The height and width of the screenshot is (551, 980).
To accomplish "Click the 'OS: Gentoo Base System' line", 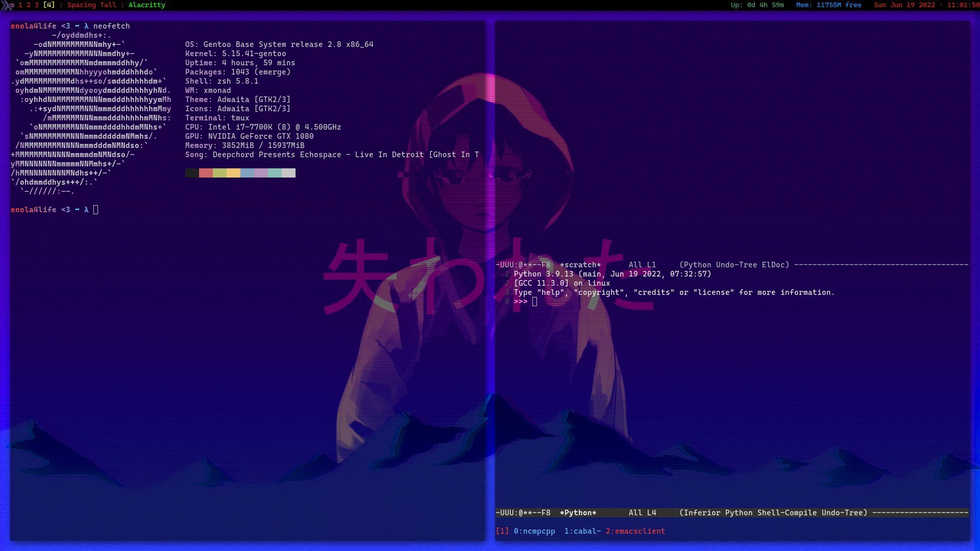I will [x=279, y=44].
